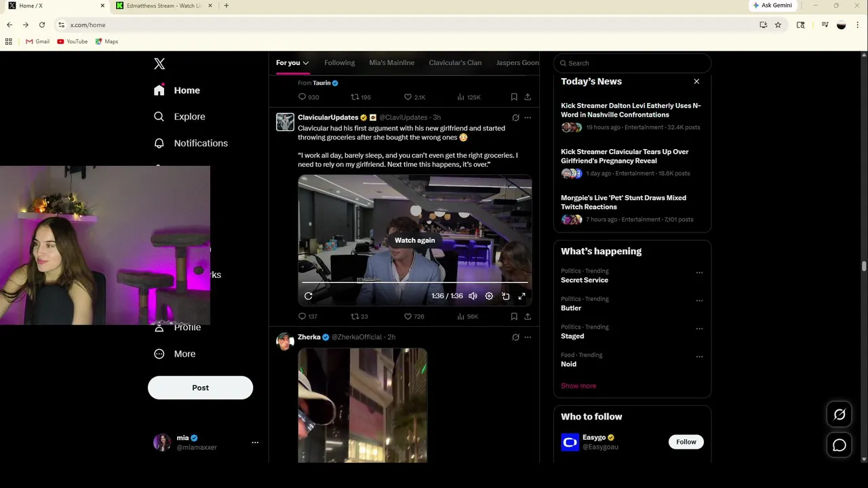Open ClavicularUpdates profile avatar

tap(285, 122)
